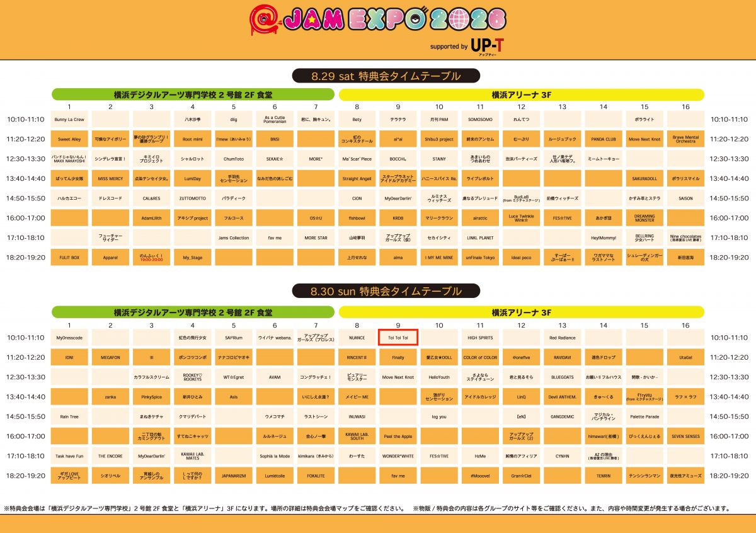Click the Lumi7tolie slot
Screen dimensions: 756x533
(275, 476)
